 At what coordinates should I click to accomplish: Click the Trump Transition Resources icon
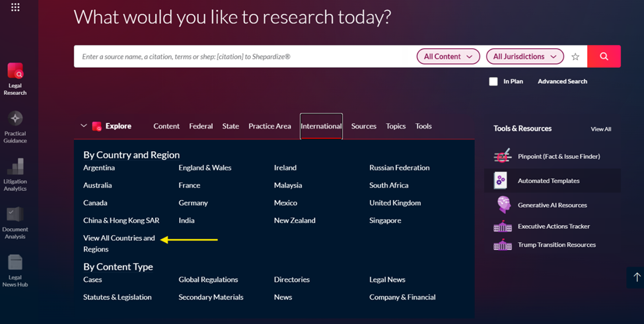point(503,245)
